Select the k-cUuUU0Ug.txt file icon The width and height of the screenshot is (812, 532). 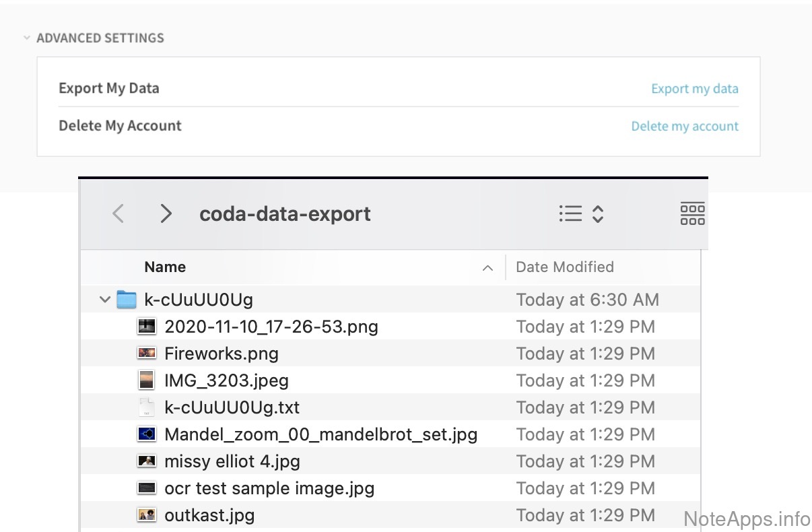(146, 407)
